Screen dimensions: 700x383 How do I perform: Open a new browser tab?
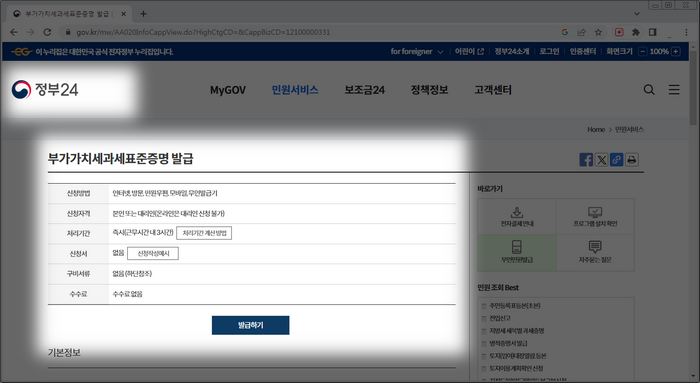point(143,14)
